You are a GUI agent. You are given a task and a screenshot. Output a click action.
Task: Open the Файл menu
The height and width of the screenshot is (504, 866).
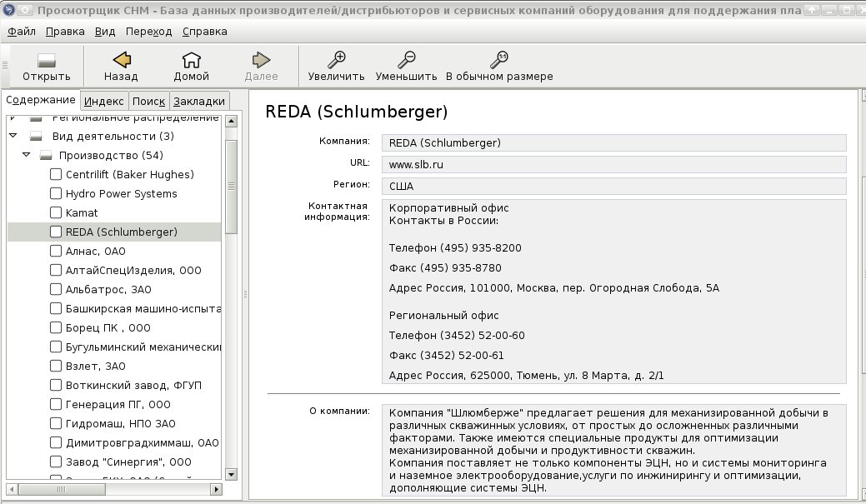[22, 32]
